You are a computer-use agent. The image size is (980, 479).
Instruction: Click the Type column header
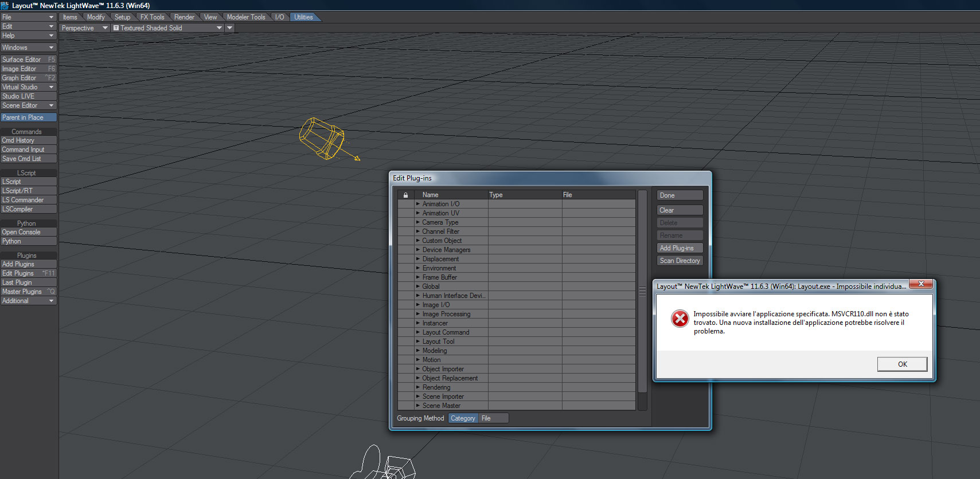[525, 195]
